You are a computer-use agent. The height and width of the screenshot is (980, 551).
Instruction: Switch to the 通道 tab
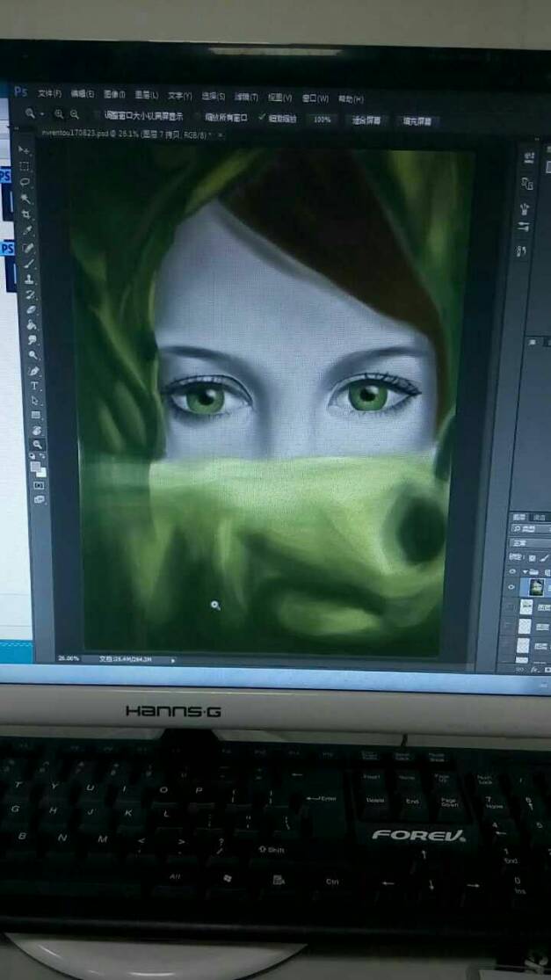pyautogui.click(x=539, y=517)
